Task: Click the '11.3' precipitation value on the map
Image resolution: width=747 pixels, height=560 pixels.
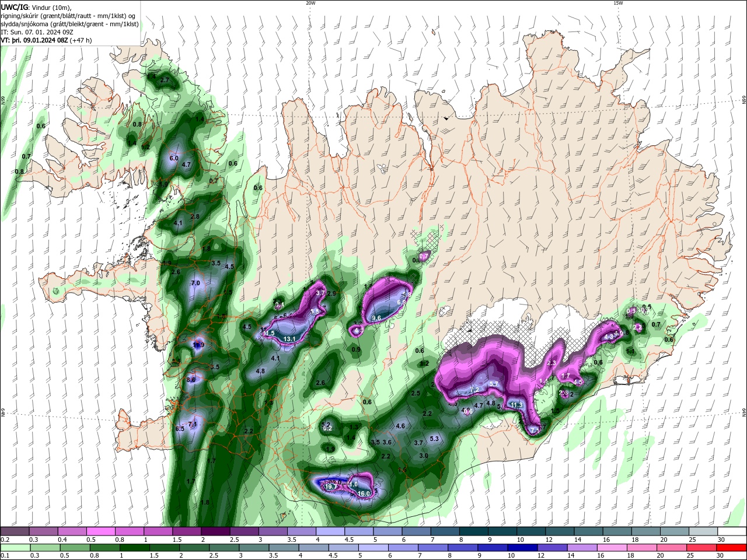Action: 516,405
